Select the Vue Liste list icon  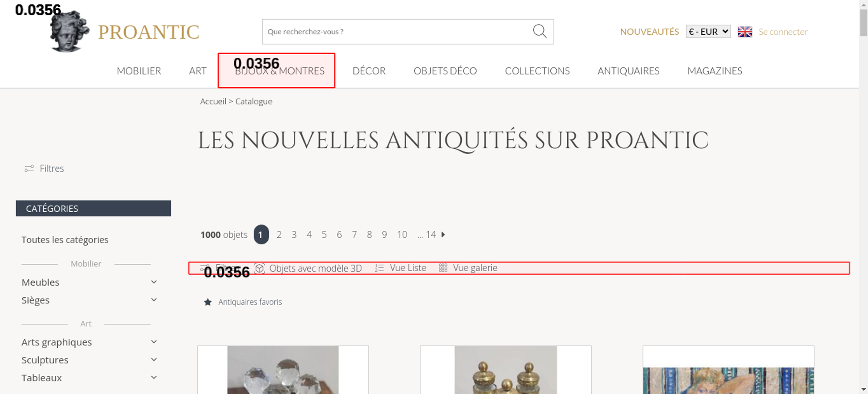coord(379,268)
